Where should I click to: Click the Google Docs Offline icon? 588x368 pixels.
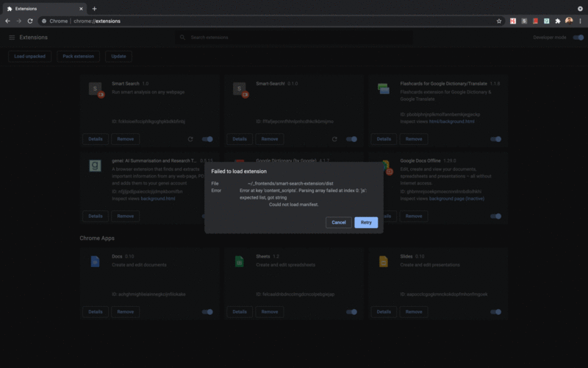click(x=387, y=167)
